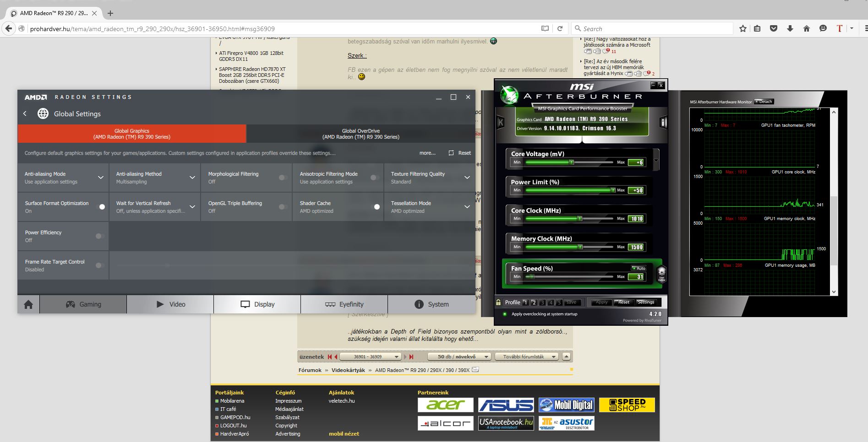Open the Gaming tab in Radeon Settings
868x442 pixels.
coord(83,304)
